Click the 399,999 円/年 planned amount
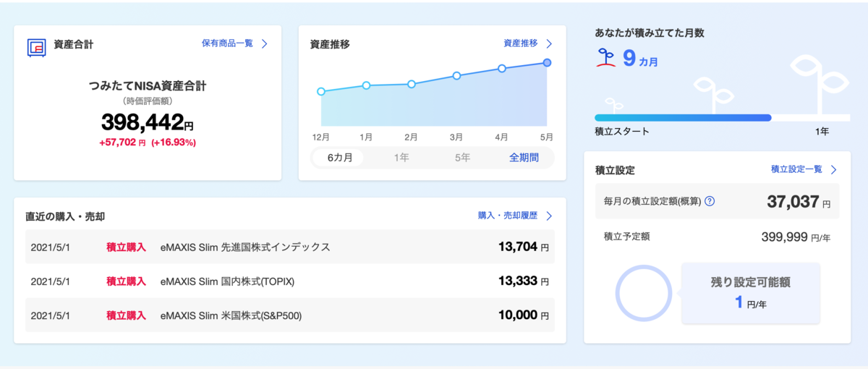 [x=796, y=237]
